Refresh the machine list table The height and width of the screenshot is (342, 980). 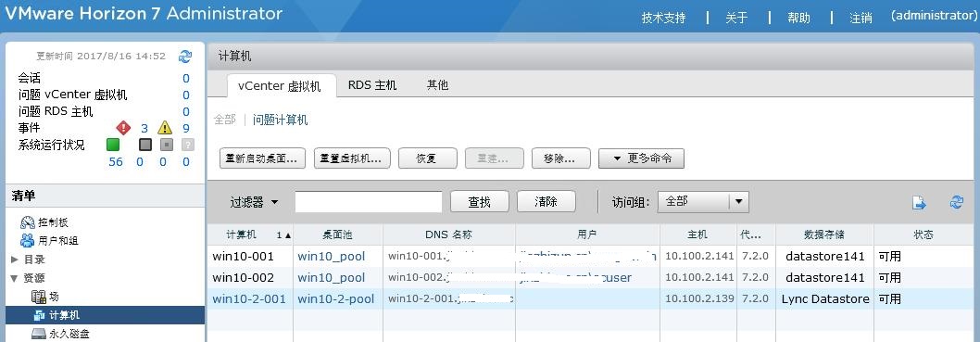click(956, 202)
